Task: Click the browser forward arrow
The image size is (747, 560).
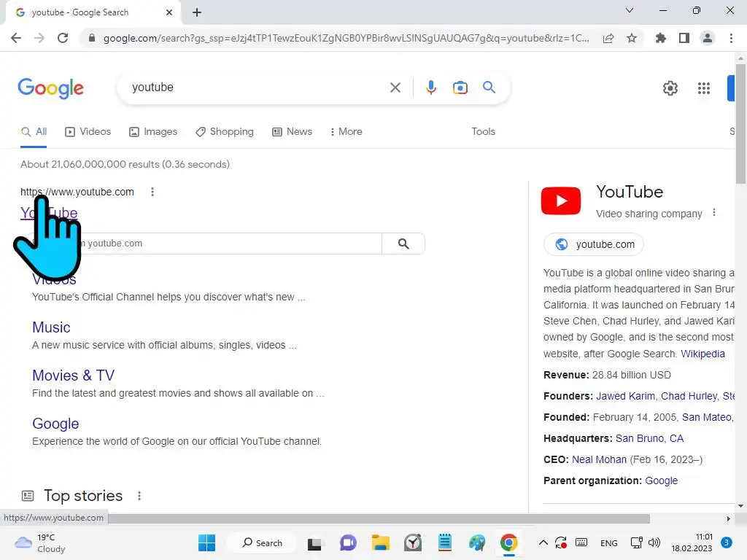Action: coord(39,38)
